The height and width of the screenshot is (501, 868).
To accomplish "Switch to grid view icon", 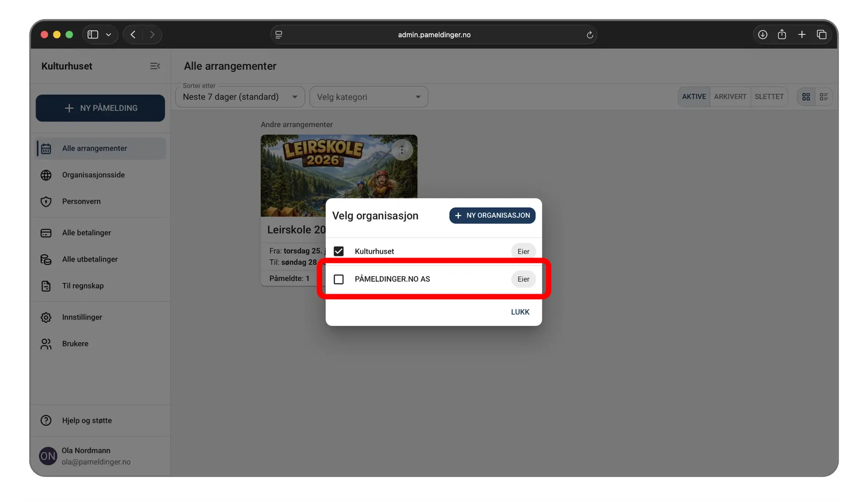I will (x=806, y=97).
